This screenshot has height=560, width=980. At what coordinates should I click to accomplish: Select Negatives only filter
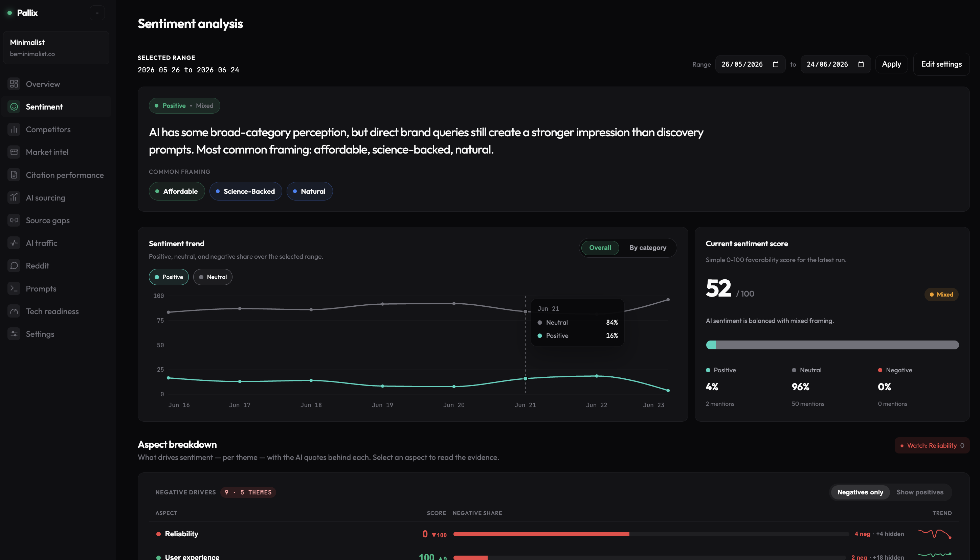[x=860, y=492]
